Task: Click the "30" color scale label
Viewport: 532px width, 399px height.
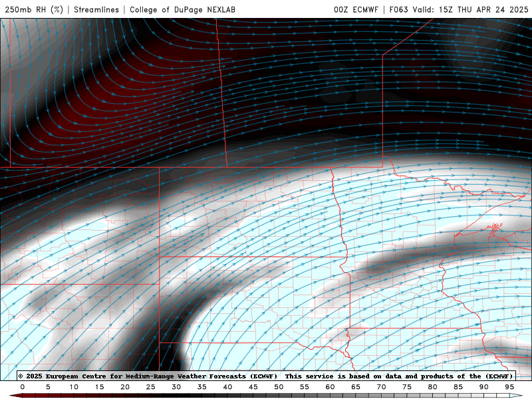Action: point(176,387)
